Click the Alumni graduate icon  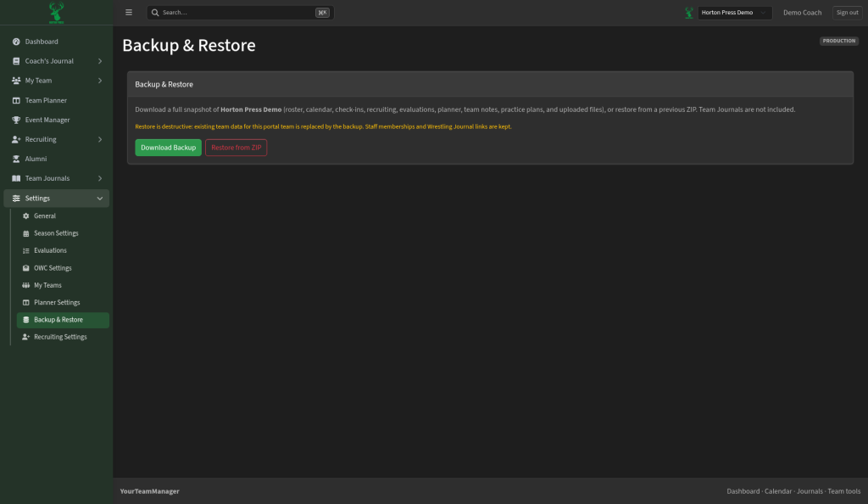pyautogui.click(x=16, y=159)
